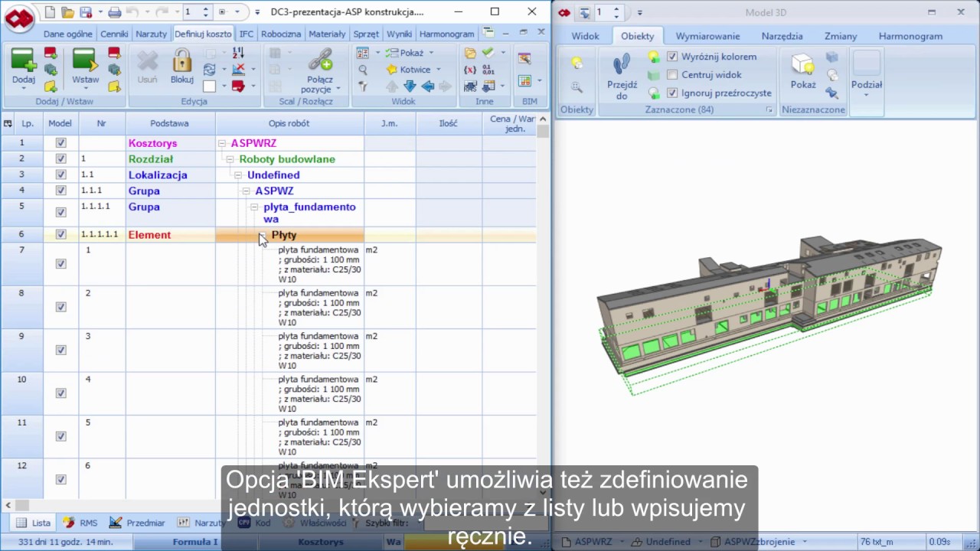Open a file using the folder icon
The image size is (980, 551).
tap(67, 12)
